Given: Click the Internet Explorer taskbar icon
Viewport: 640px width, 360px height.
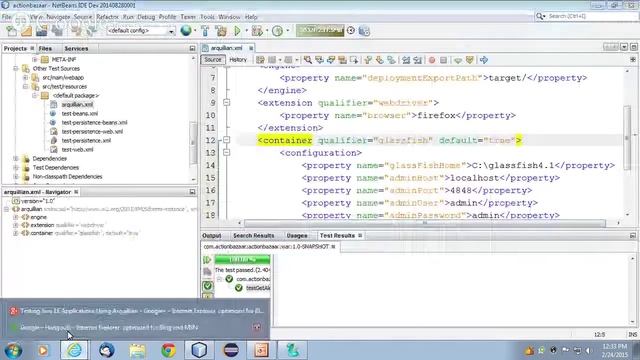Looking at the screenshot, I should (x=74, y=350).
